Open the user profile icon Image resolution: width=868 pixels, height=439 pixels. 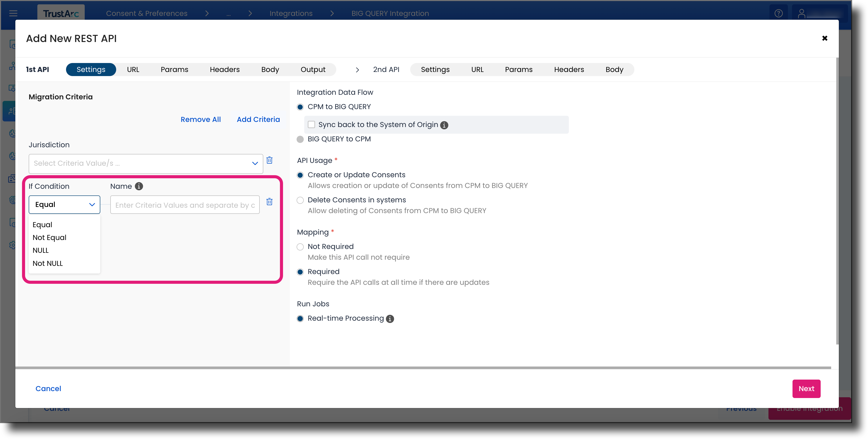point(802,14)
